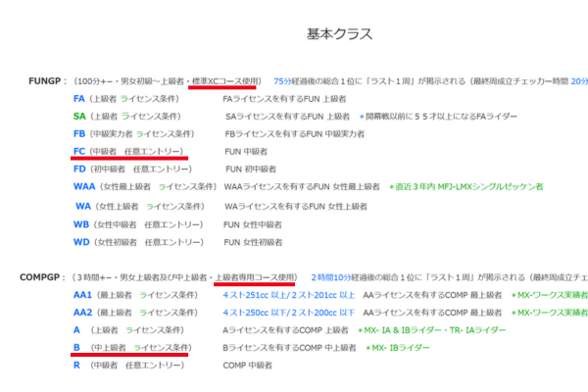This screenshot has width=588, height=392.
Task: Click green 直近3年内 MFJ-LMXシングルゼッケン者 note
Action: pos(466,186)
